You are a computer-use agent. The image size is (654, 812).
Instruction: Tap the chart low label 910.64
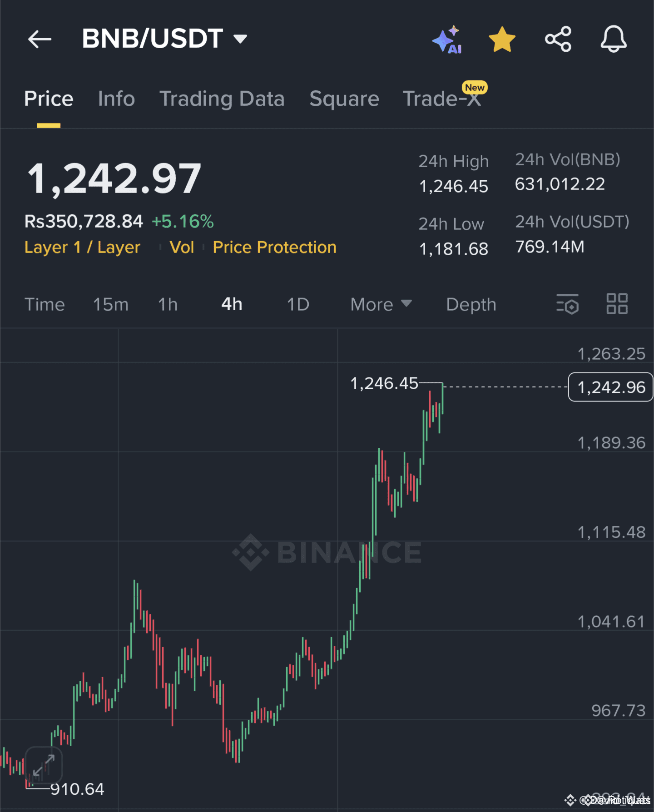[77, 789]
